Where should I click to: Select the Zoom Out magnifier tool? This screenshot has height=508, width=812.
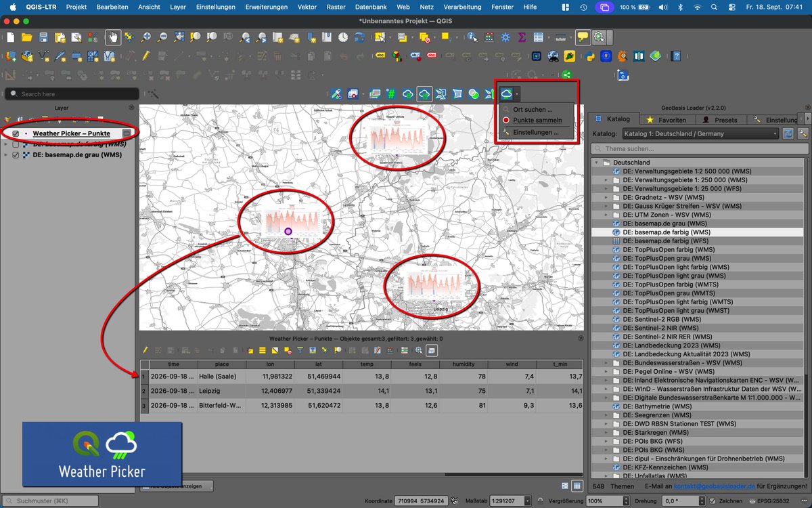coord(162,37)
